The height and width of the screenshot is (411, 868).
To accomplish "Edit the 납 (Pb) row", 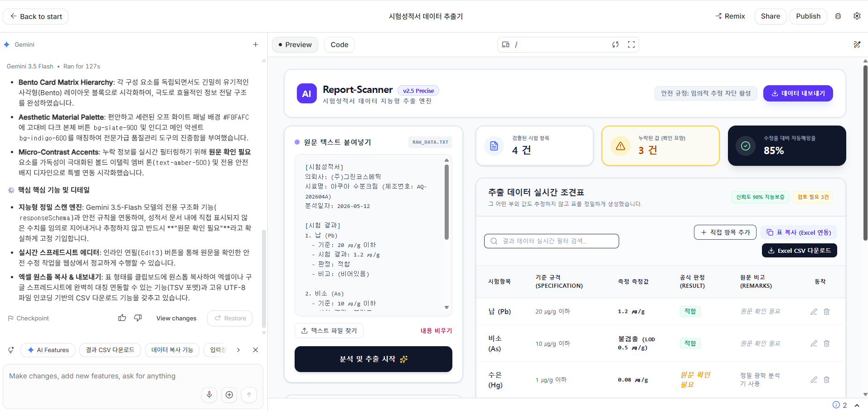I will click(x=814, y=312).
